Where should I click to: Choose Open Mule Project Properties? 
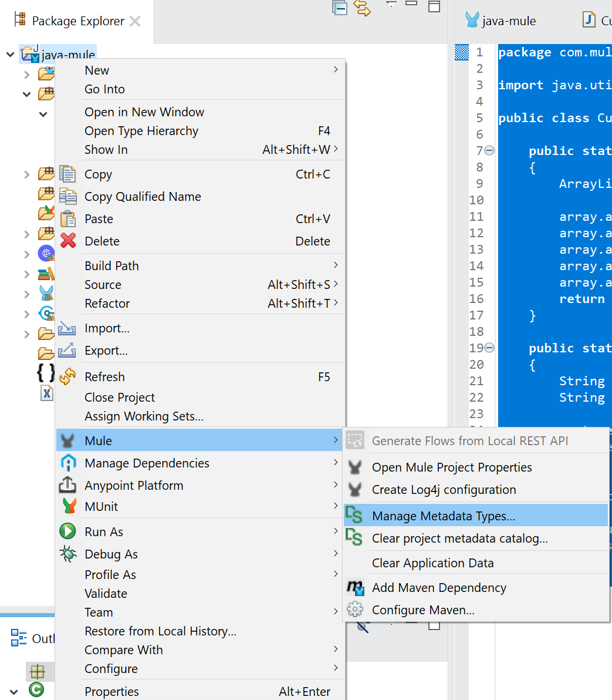point(451,467)
